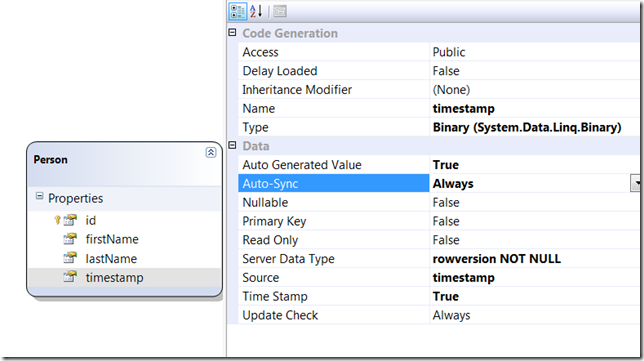Click the Public access value
The image size is (644, 361).
[449, 52]
